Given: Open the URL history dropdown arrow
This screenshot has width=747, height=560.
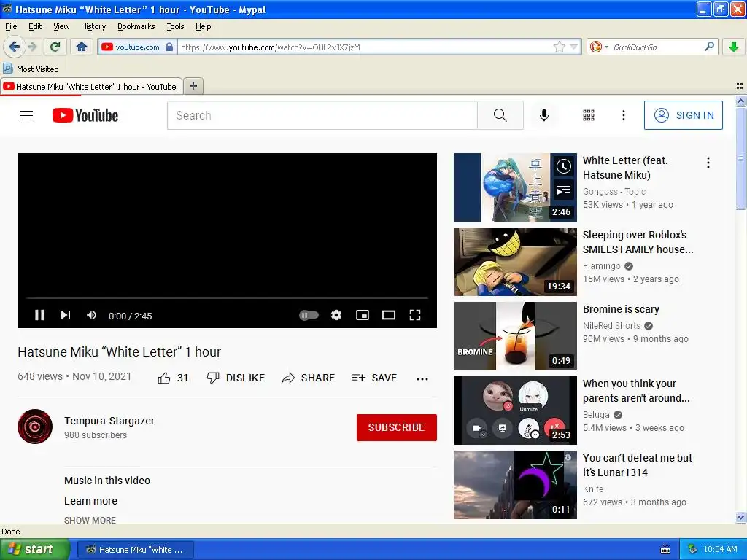Looking at the screenshot, I should (x=573, y=47).
